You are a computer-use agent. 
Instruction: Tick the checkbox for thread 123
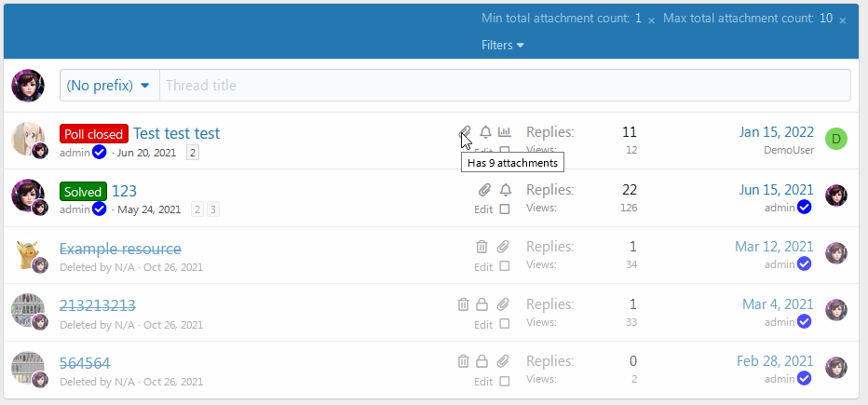pyautogui.click(x=505, y=209)
